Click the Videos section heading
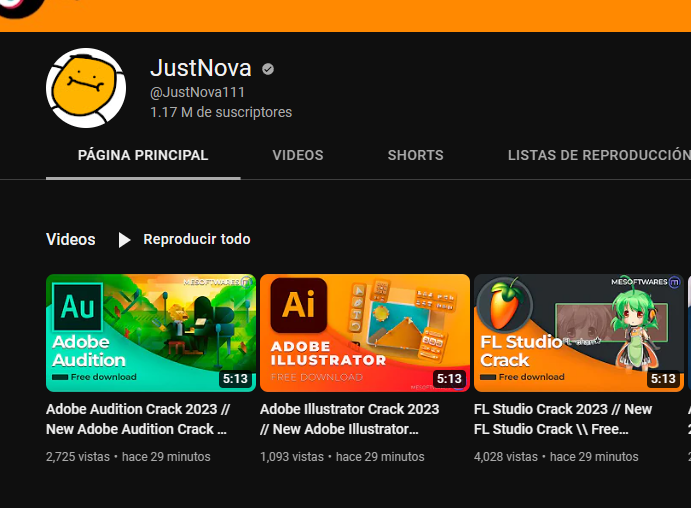This screenshot has width=691, height=508. (71, 240)
